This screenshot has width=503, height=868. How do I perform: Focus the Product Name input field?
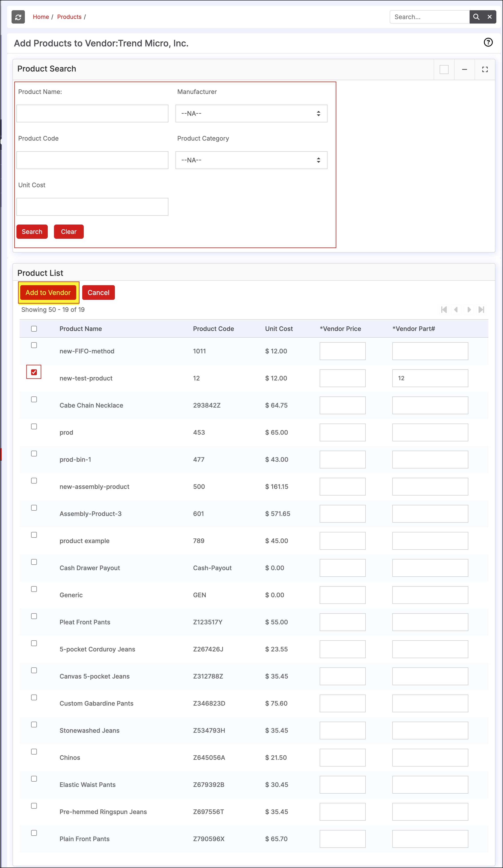pos(92,114)
